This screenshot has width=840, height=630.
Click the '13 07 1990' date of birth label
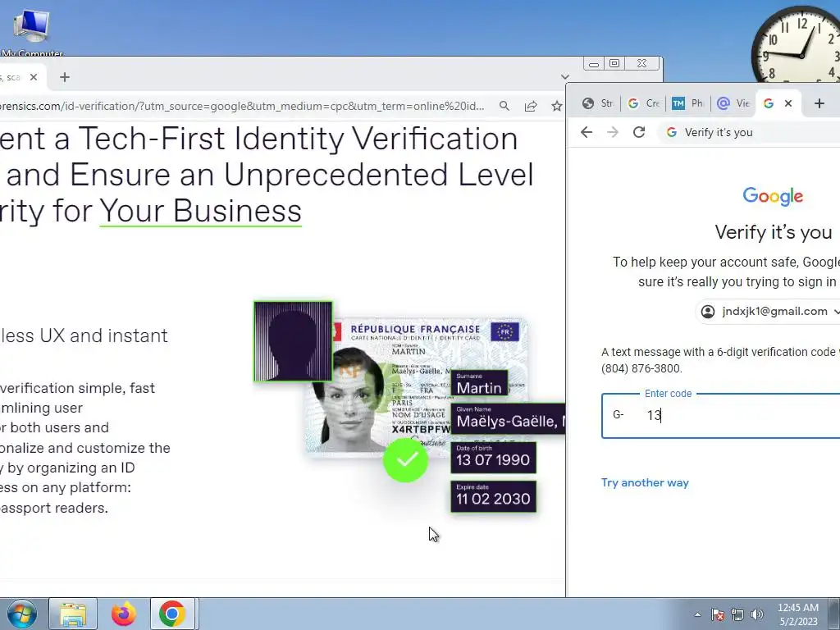493,457
